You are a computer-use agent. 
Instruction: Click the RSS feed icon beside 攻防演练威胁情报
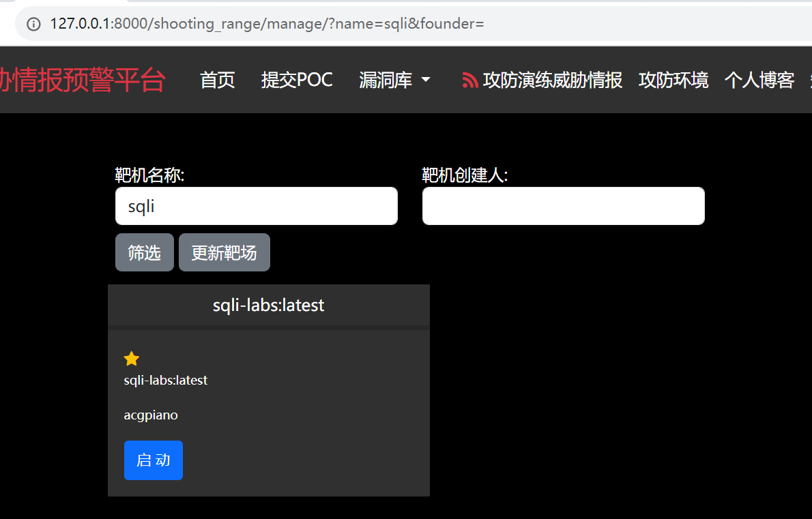pyautogui.click(x=469, y=80)
